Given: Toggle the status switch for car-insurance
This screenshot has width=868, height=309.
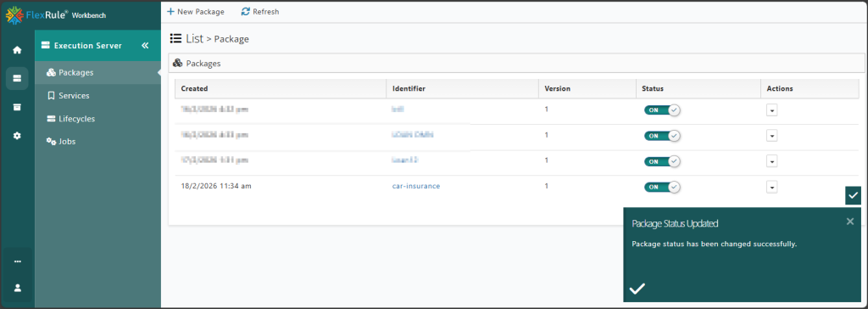Looking at the screenshot, I should 662,187.
